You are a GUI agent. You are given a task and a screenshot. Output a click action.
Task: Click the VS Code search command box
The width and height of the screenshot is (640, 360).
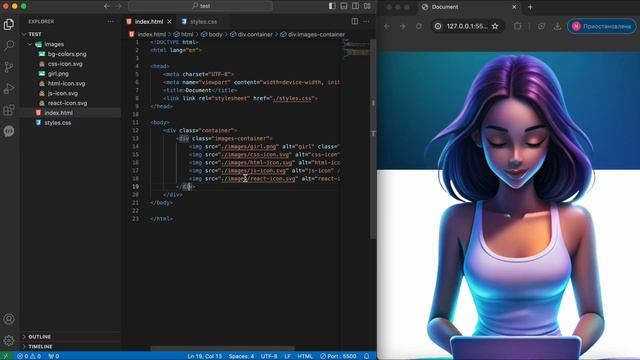200,6
